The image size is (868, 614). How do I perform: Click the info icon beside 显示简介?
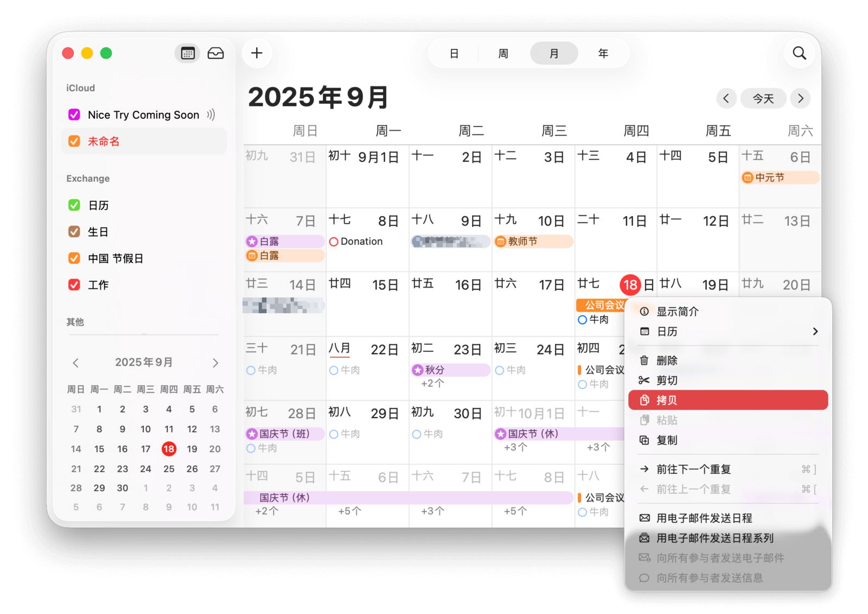(644, 312)
